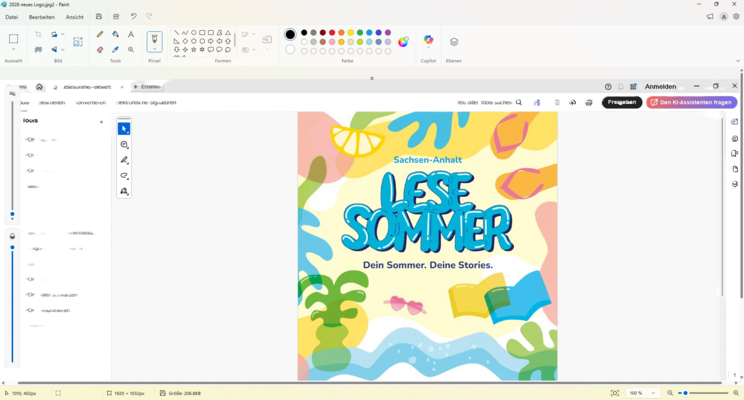
Task: Click the vertical canvas scrollbar
Action: pos(741,185)
